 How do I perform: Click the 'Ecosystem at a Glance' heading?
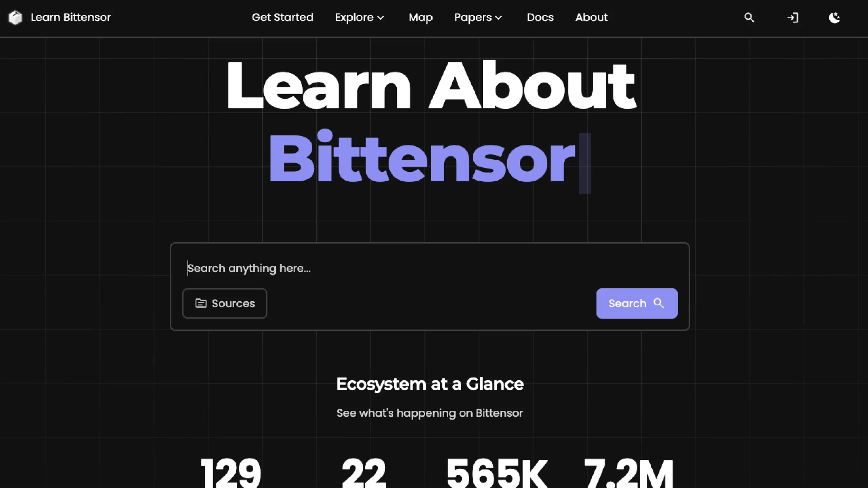click(x=430, y=384)
